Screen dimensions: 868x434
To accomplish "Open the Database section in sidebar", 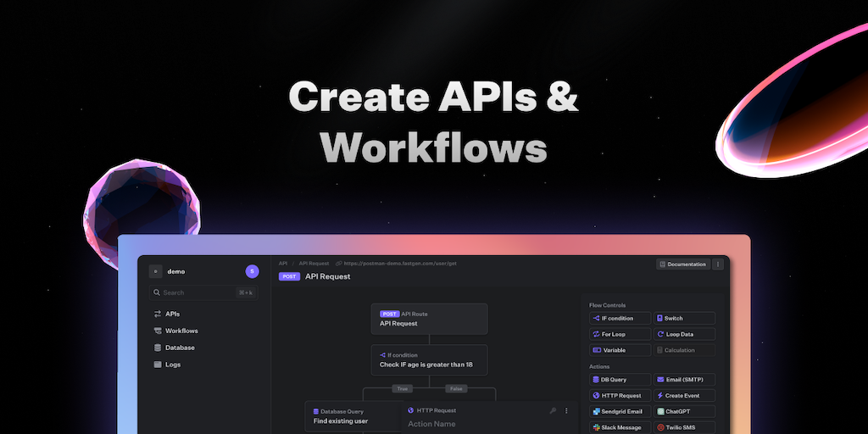I will (x=174, y=348).
